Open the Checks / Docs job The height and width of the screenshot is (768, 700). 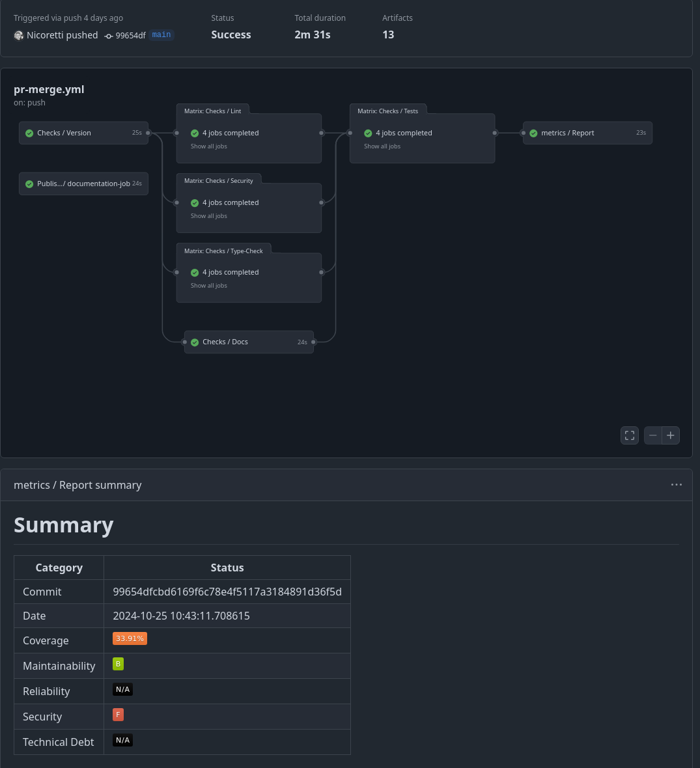pyautogui.click(x=249, y=342)
